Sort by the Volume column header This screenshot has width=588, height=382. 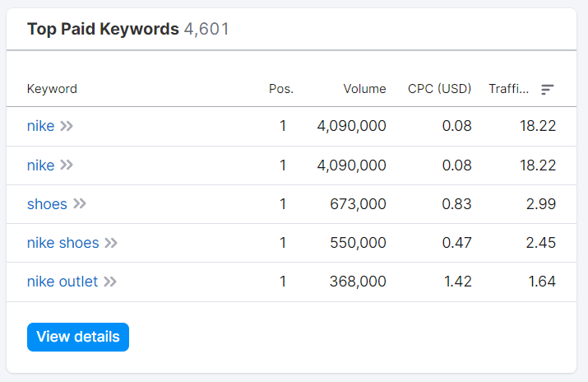364,89
